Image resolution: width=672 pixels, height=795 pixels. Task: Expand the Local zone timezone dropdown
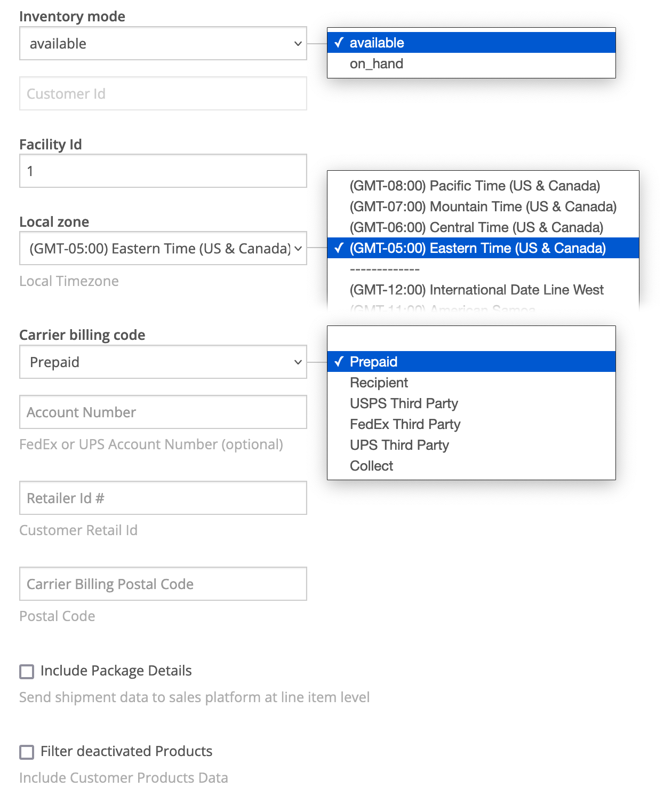tap(163, 248)
